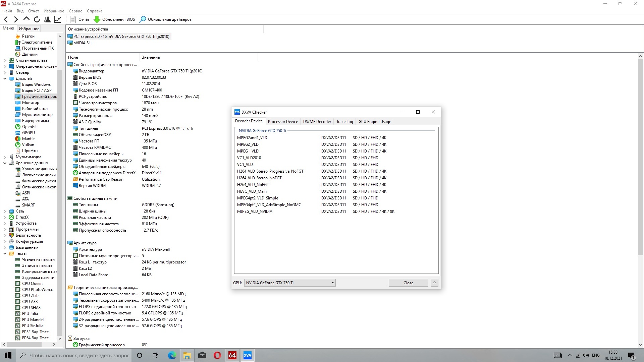644x362 pixels.
Task: Click the Close button in DXVA Checker
Action: coord(408,283)
